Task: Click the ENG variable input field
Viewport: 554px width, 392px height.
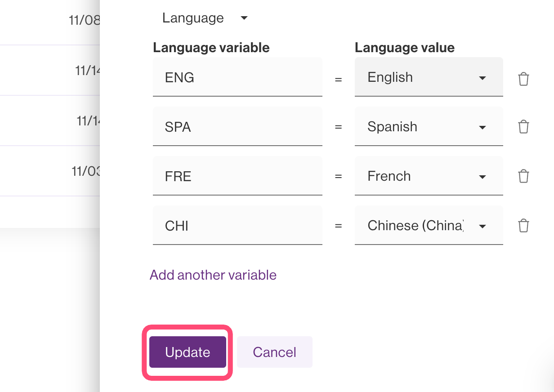Action: 237,77
